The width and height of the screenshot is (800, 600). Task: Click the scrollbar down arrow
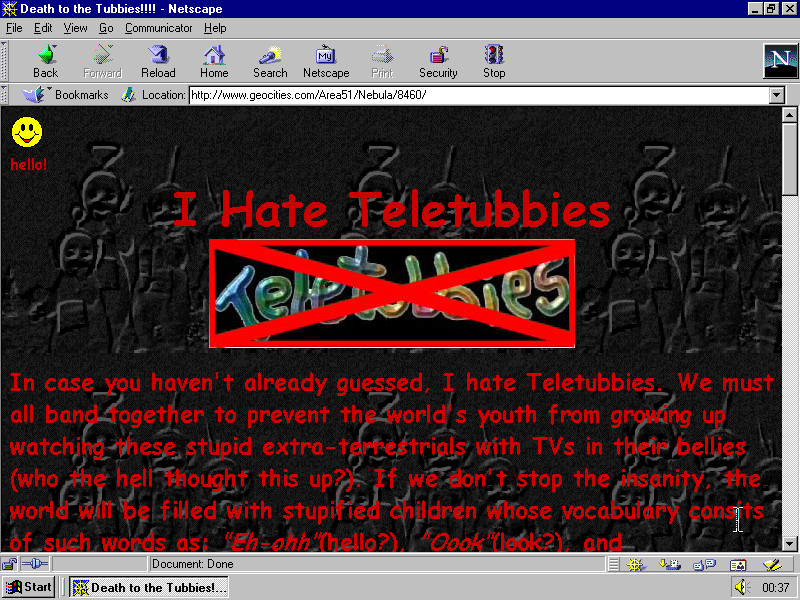(789, 543)
